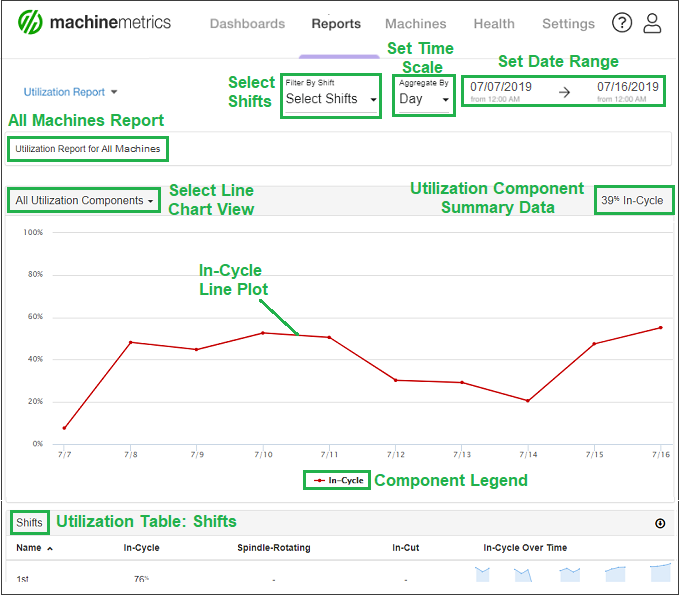The width and height of the screenshot is (681, 597).
Task: Click the last In-Cycle Over Time sparkline
Action: [660, 573]
